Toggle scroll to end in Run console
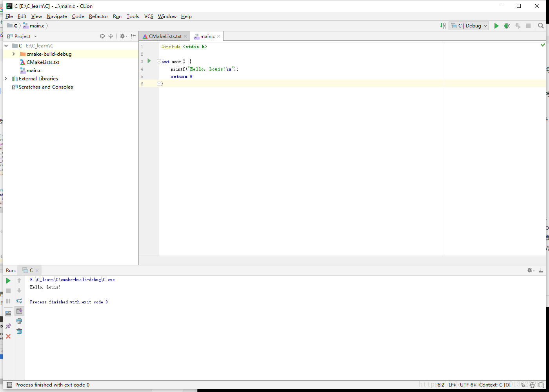Image resolution: width=549 pixels, height=392 pixels. pyautogui.click(x=19, y=311)
